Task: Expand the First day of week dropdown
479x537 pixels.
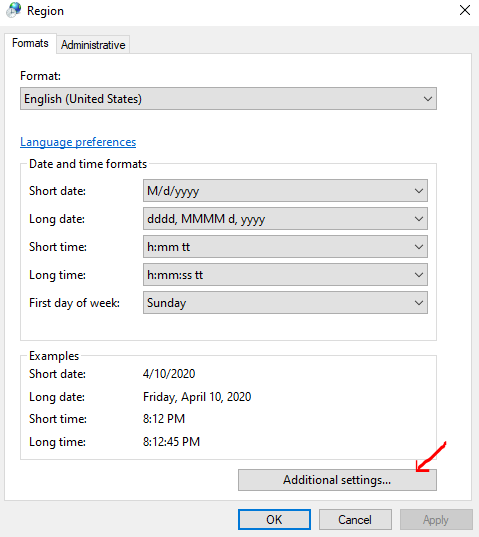Action: 285,303
